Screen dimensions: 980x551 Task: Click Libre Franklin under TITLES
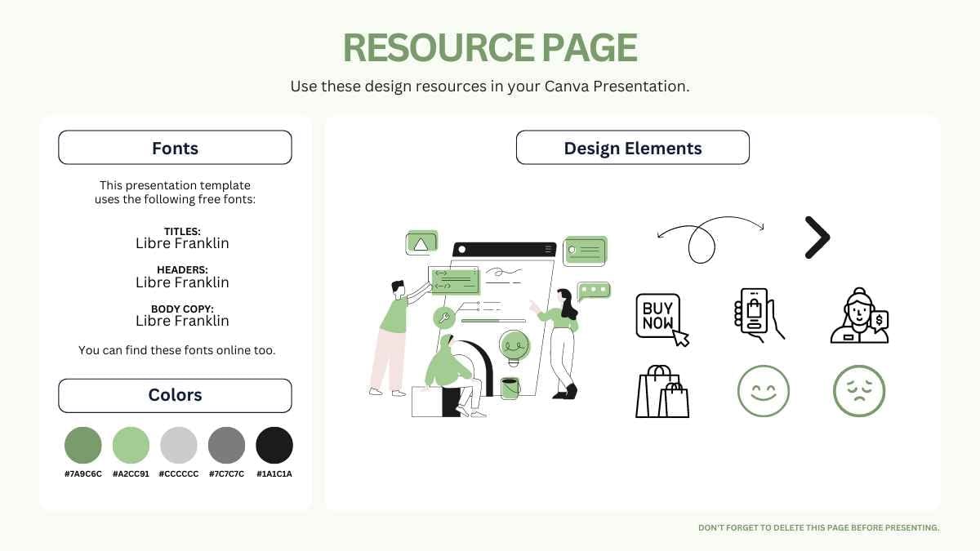[182, 243]
